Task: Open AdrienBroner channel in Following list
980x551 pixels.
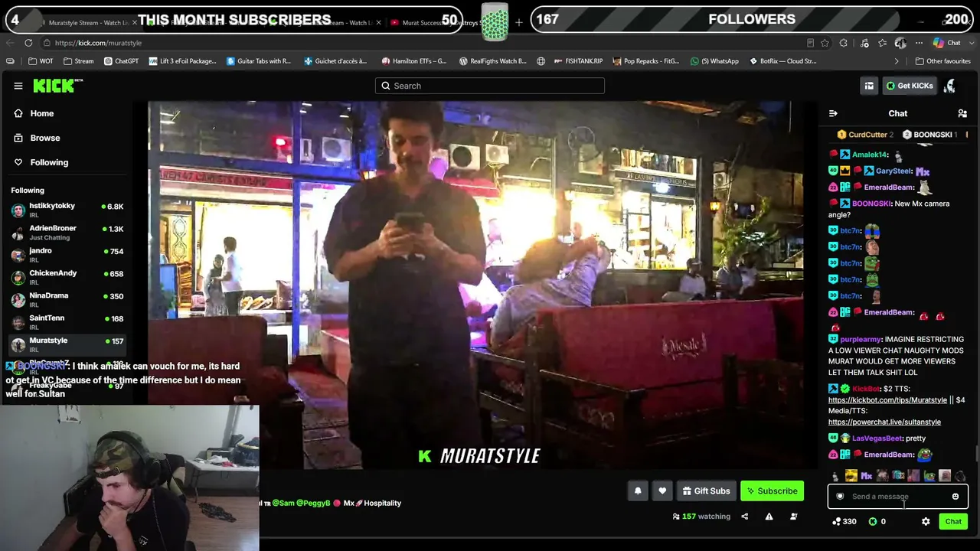Action: click(x=67, y=233)
